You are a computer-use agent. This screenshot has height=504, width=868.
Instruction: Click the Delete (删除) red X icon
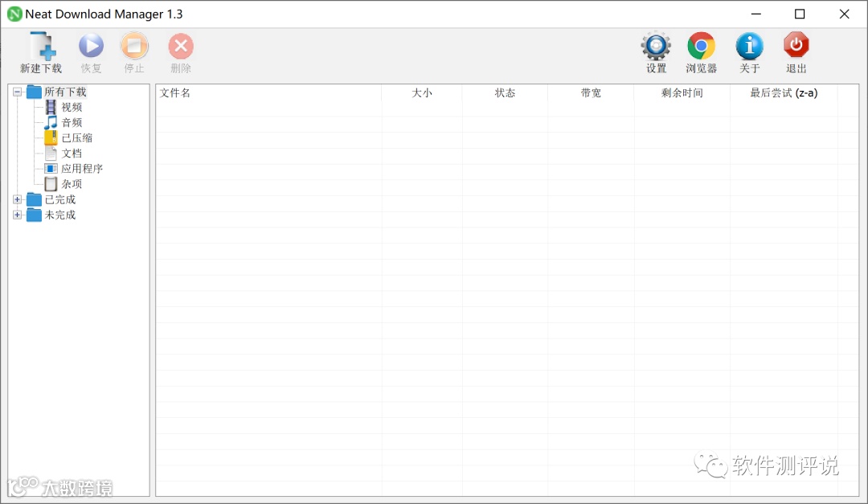pos(181,46)
